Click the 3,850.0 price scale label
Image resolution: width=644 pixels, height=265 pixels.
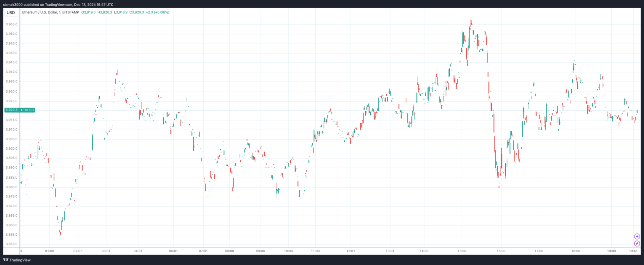pos(11,244)
